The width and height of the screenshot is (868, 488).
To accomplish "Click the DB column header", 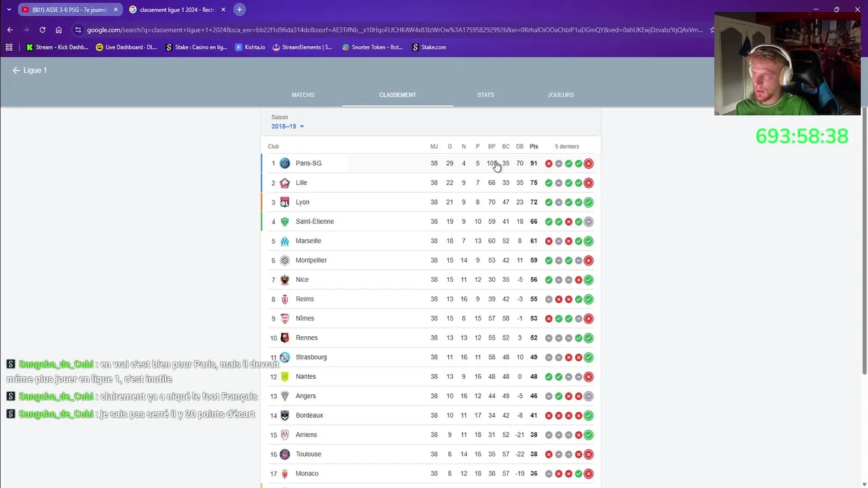I will pyautogui.click(x=519, y=146).
